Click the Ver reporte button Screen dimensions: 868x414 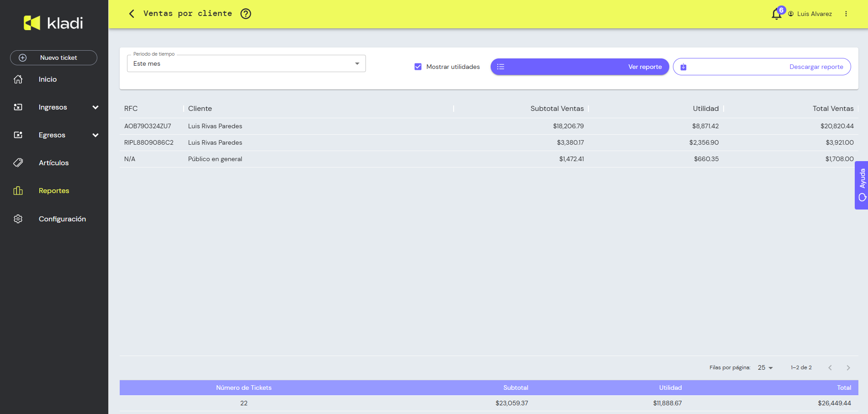pos(579,67)
